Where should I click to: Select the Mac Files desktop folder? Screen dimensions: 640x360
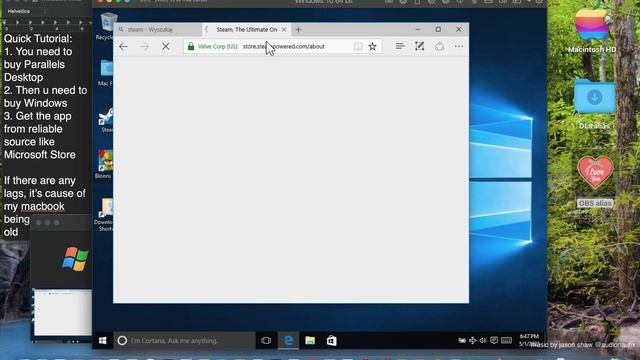click(x=106, y=73)
